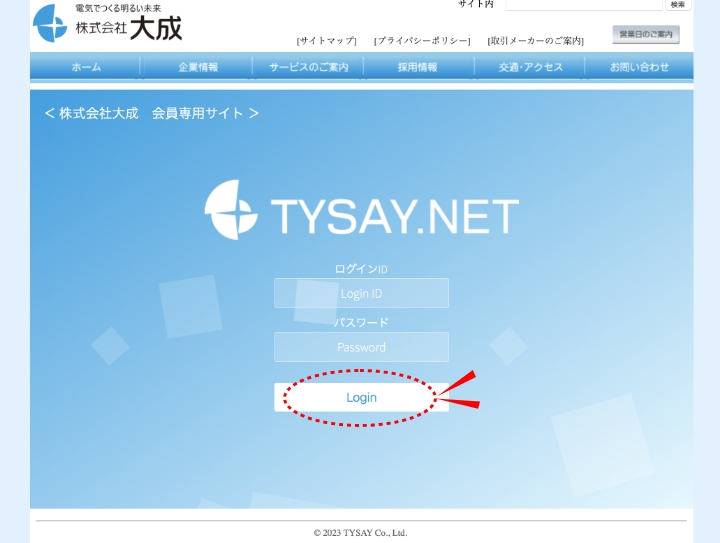Open the ホーム navigation tab
The image size is (720, 543).
[x=86, y=67]
